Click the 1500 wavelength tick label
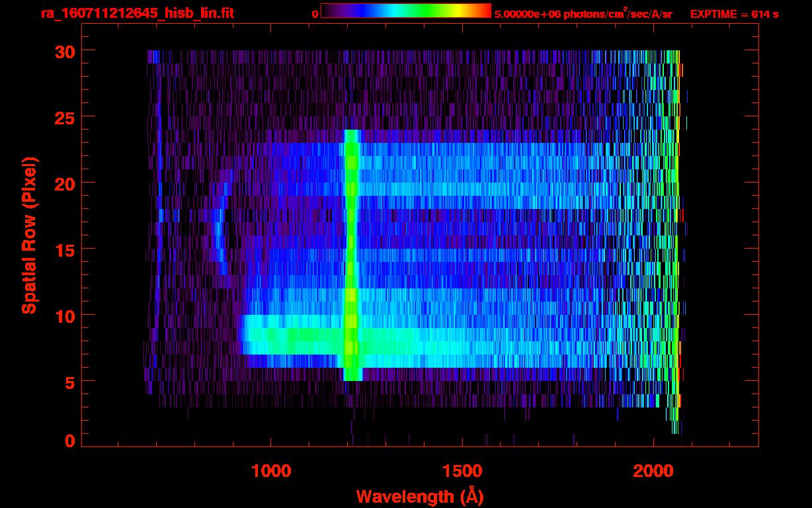 coord(462,471)
